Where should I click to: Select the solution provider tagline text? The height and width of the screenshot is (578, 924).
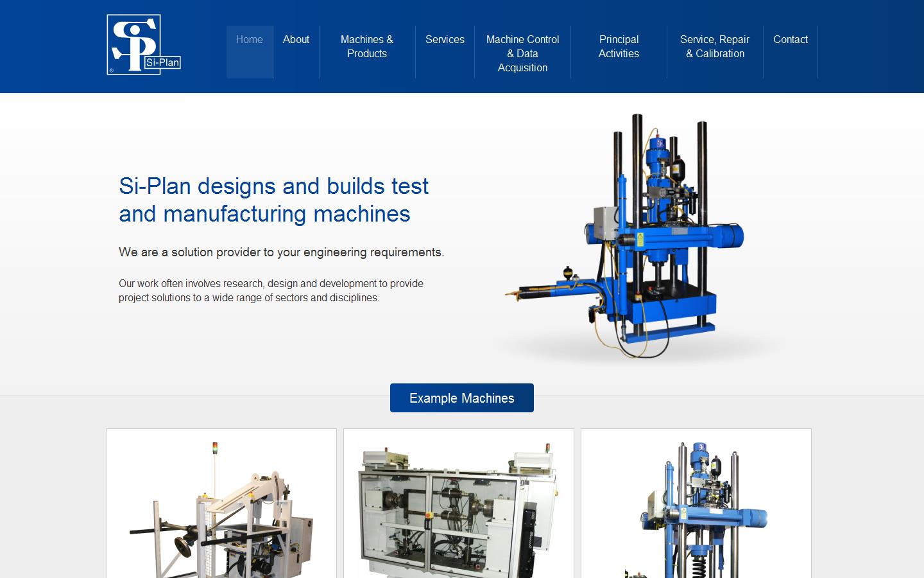coord(281,252)
